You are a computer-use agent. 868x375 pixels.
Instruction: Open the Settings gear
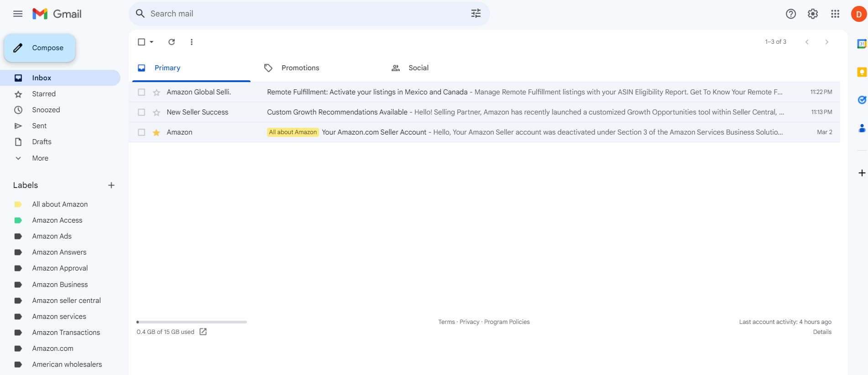813,14
